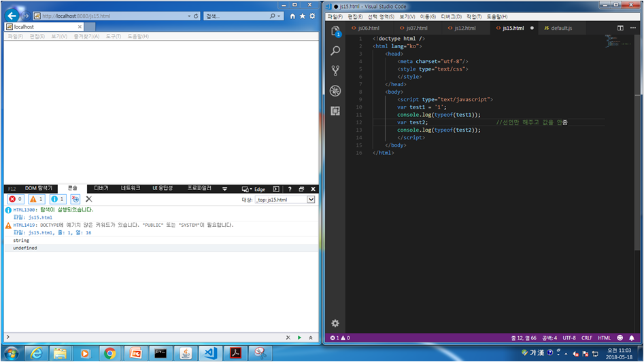Toggle console info messages filter
The width and height of the screenshot is (644, 362).
pyautogui.click(x=58, y=199)
